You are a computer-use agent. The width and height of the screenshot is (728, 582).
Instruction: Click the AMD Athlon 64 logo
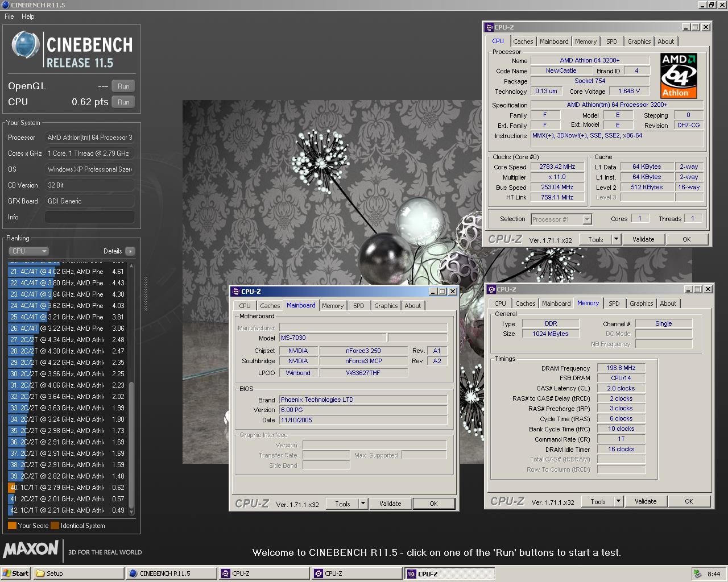(679, 76)
